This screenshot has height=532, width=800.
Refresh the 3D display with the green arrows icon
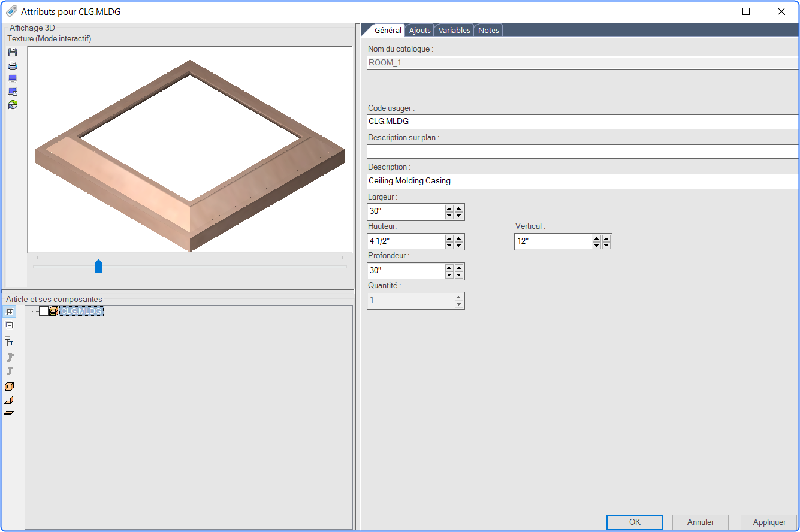click(x=12, y=104)
